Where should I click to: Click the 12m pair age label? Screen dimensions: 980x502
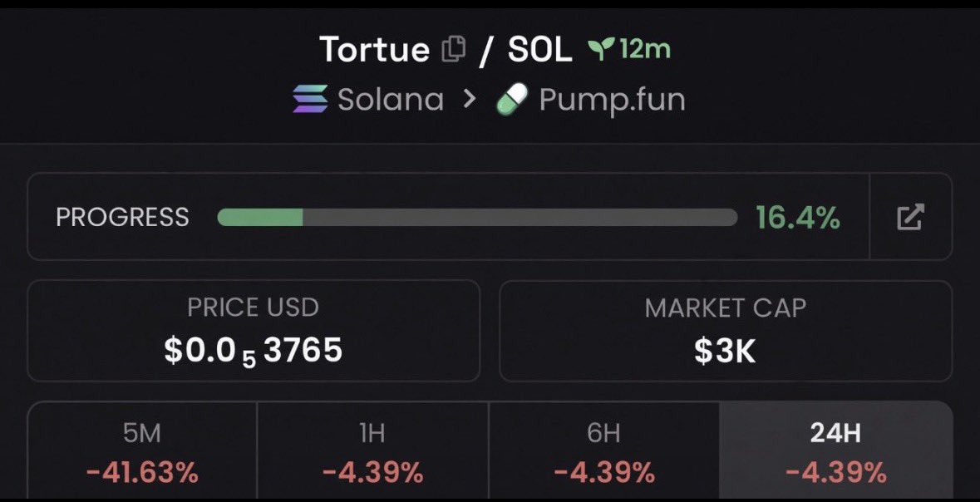pyautogui.click(x=645, y=49)
